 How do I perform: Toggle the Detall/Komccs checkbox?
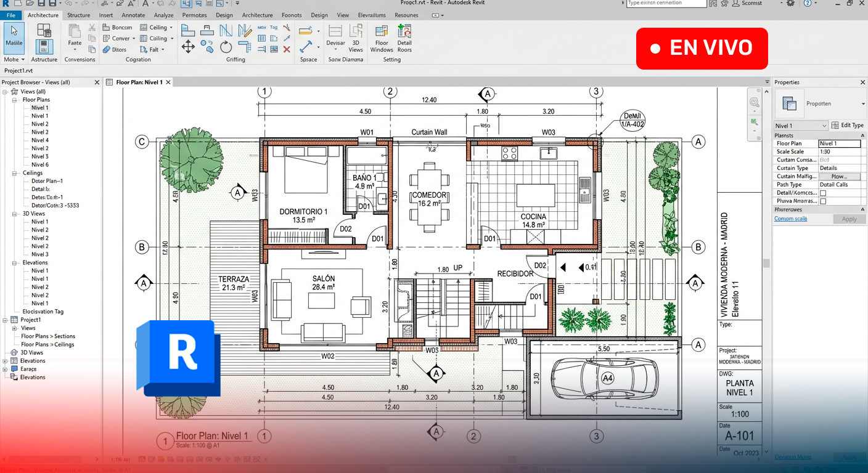click(x=822, y=193)
